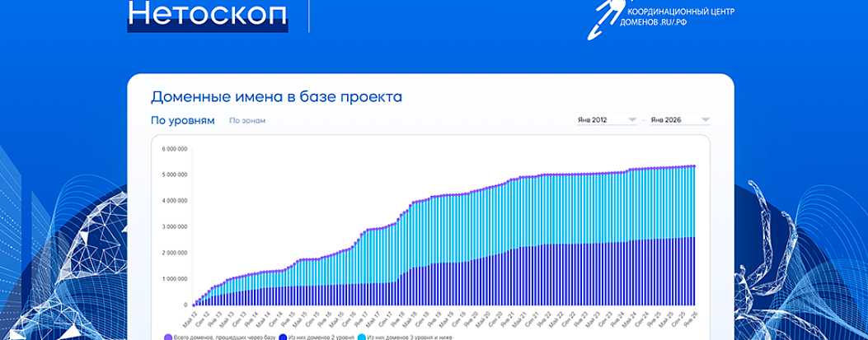Click the 'Доменные имена в базе проекта' heading
The image size is (868, 340).
click(x=276, y=97)
